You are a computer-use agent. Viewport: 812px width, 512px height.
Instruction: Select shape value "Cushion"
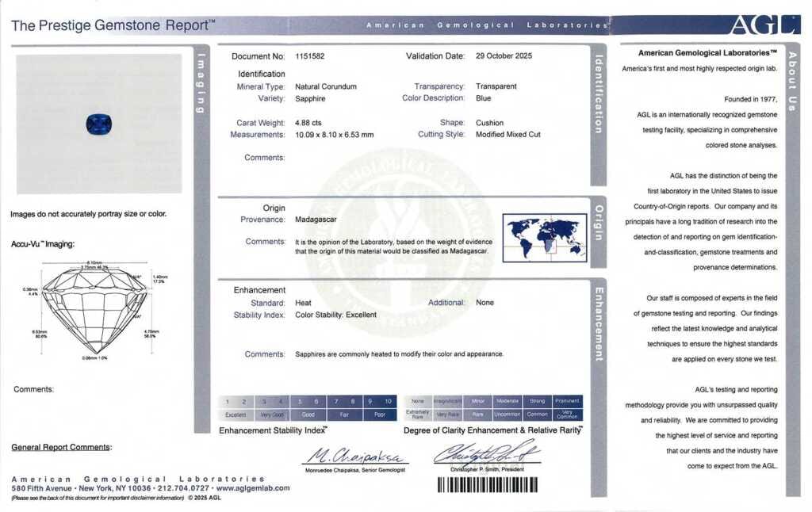(x=489, y=123)
